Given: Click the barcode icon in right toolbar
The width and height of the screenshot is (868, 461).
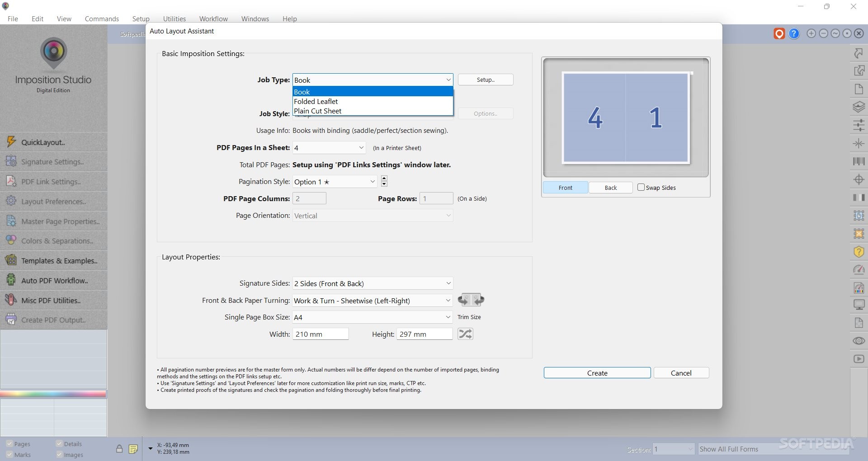Looking at the screenshot, I should pyautogui.click(x=859, y=161).
